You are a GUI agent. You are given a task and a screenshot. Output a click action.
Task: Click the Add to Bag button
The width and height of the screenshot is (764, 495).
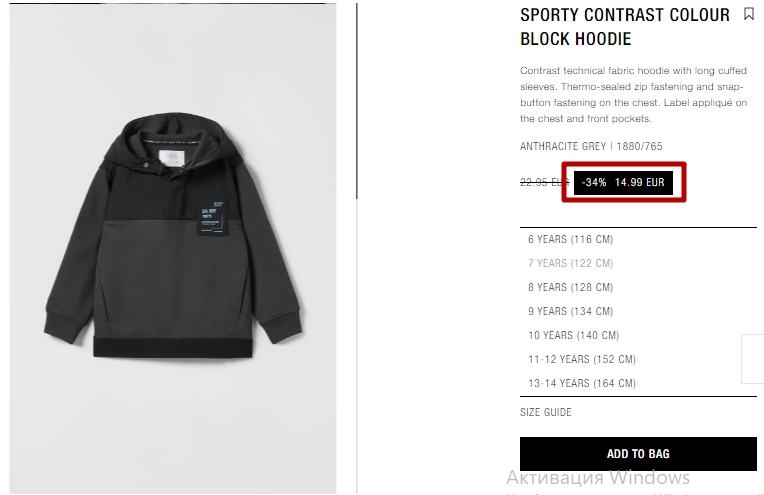[x=638, y=454]
